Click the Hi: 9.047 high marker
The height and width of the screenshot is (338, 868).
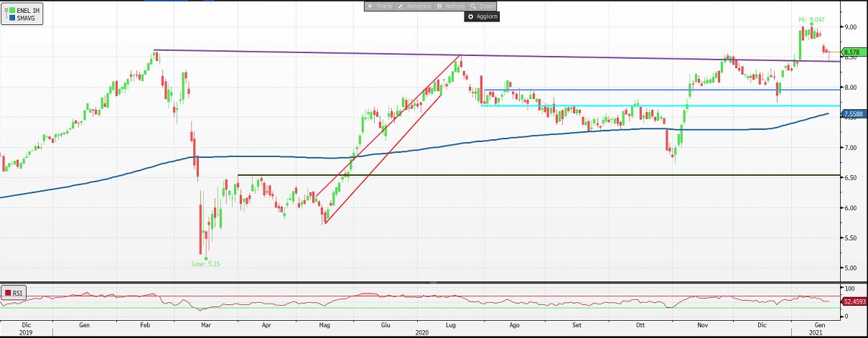pos(811,19)
